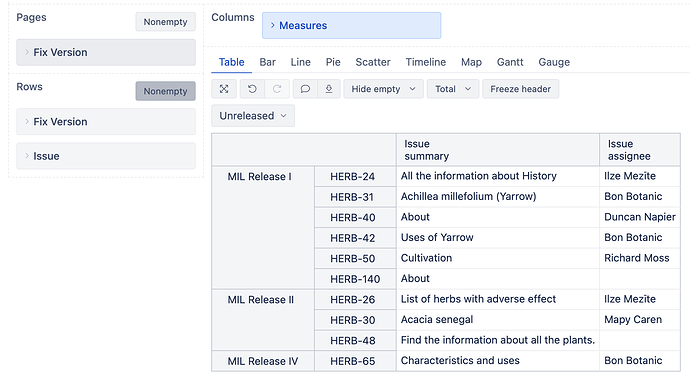The height and width of the screenshot is (379, 690).
Task: Click assignee 'Mapy Caren'
Action: (640, 320)
